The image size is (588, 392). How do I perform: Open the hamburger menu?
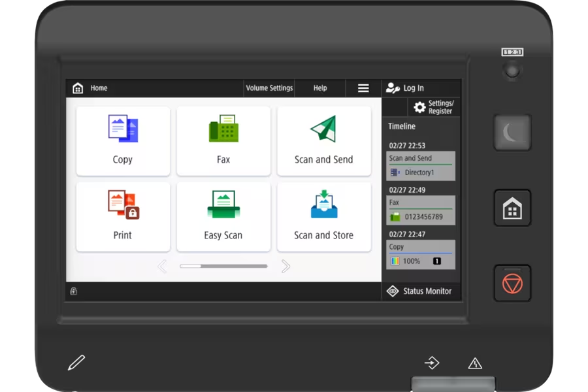coord(363,88)
